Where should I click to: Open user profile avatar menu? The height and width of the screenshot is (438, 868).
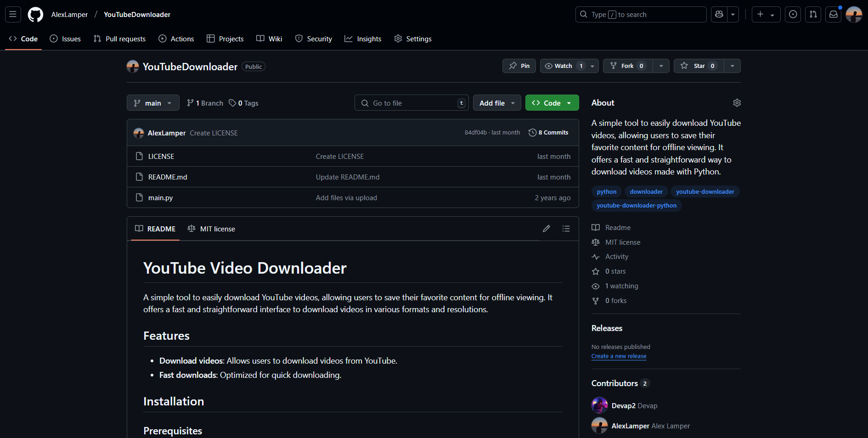854,14
